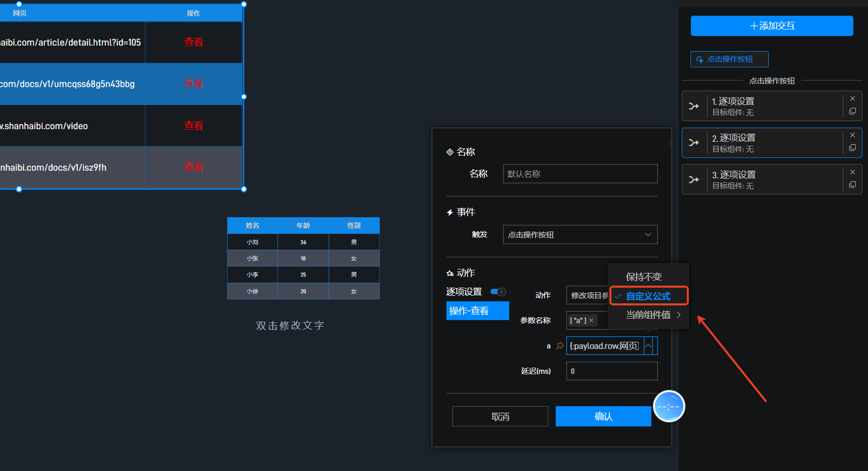Select 自定义公式 in the popup menu
The image size is (868, 471).
click(648, 296)
